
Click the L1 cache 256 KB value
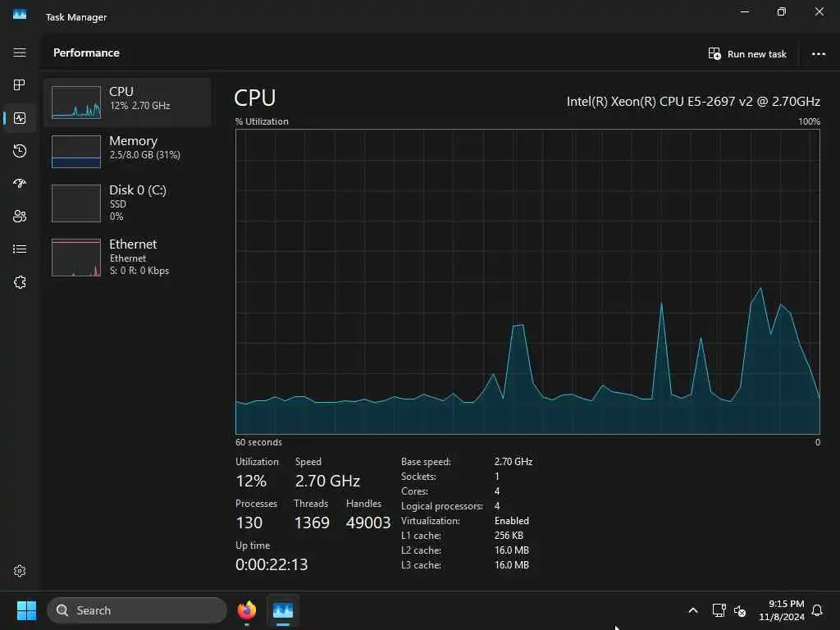[509, 535]
